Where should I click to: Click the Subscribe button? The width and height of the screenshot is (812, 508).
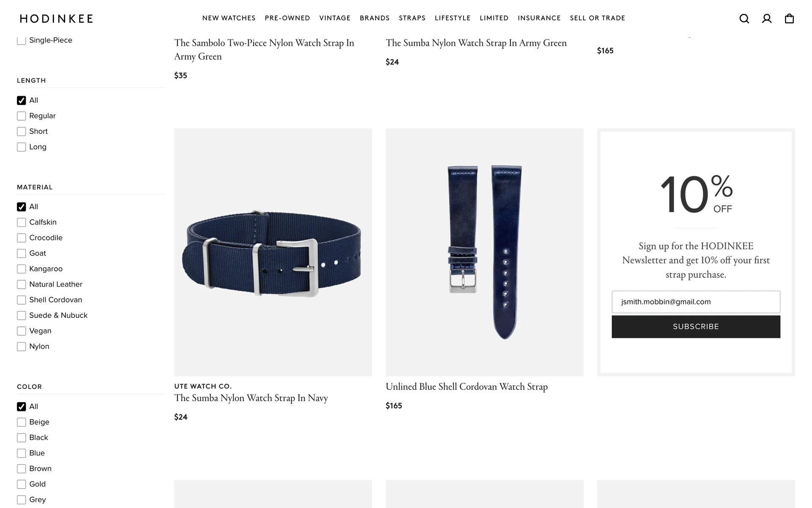tap(696, 327)
